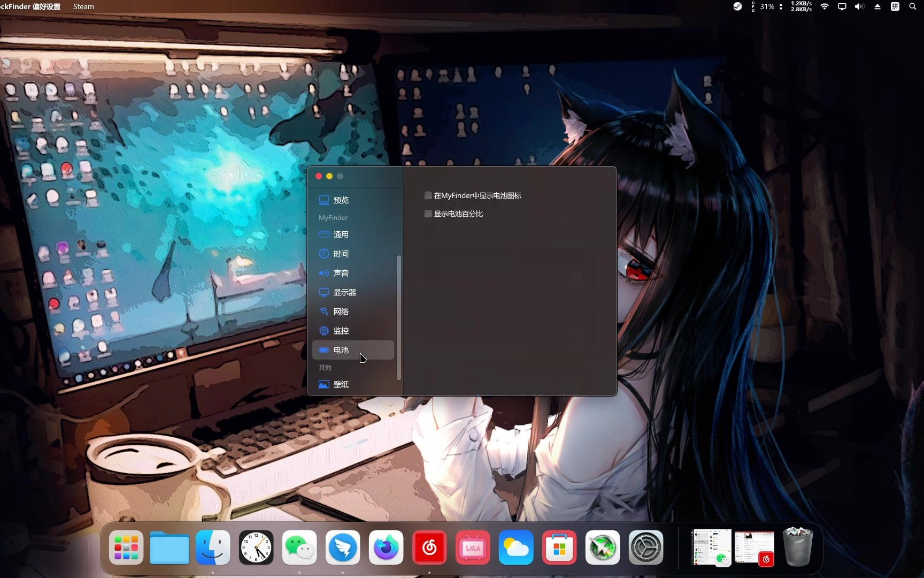The height and width of the screenshot is (578, 924).
Task: Toggle the 电池 (Battery) settings selection
Action: [341, 350]
